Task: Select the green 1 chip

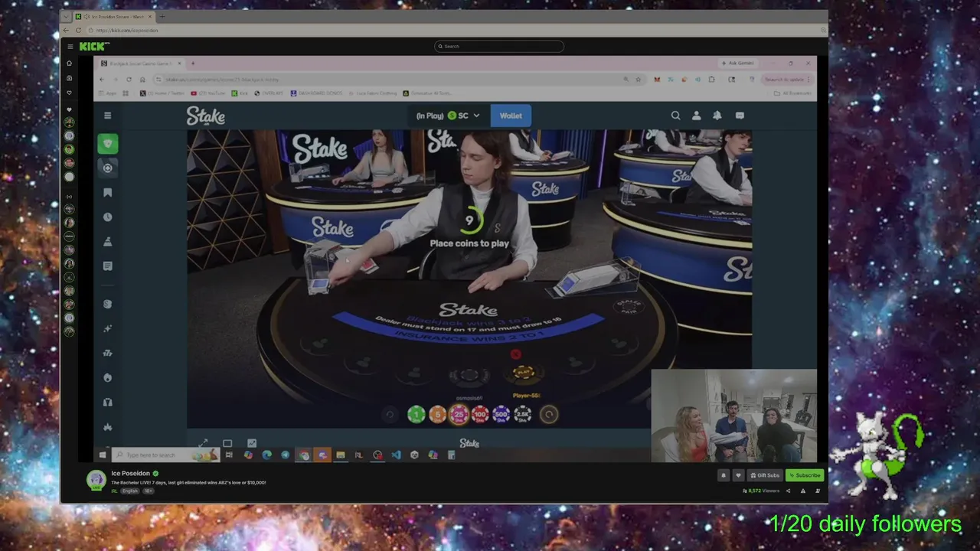Action: pos(416,415)
